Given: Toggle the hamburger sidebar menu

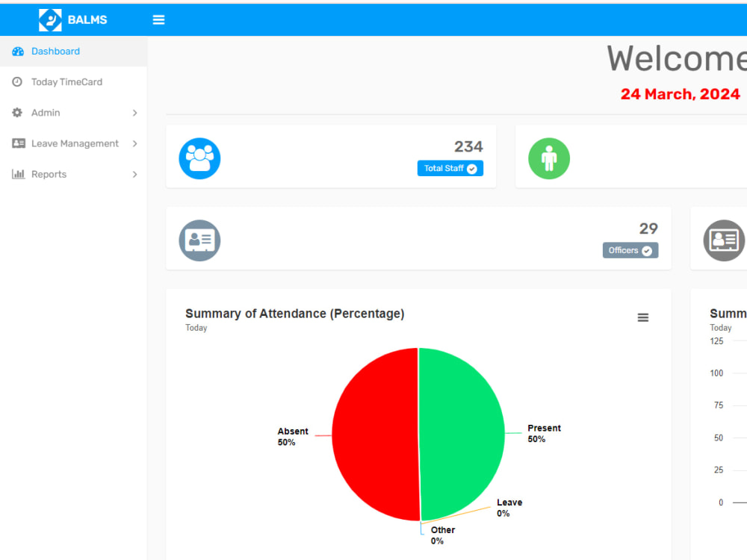Looking at the screenshot, I should point(158,19).
